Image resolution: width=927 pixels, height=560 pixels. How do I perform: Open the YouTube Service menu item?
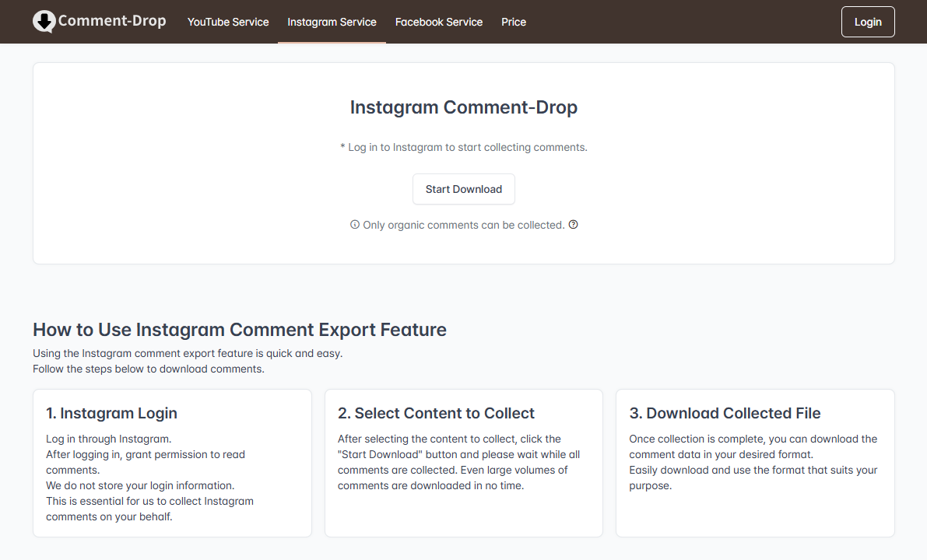coord(228,22)
